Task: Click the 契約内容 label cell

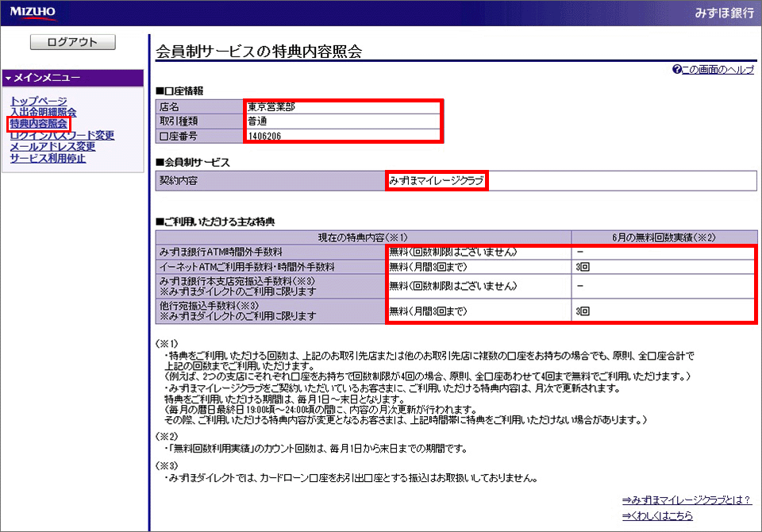Action: pos(270,180)
